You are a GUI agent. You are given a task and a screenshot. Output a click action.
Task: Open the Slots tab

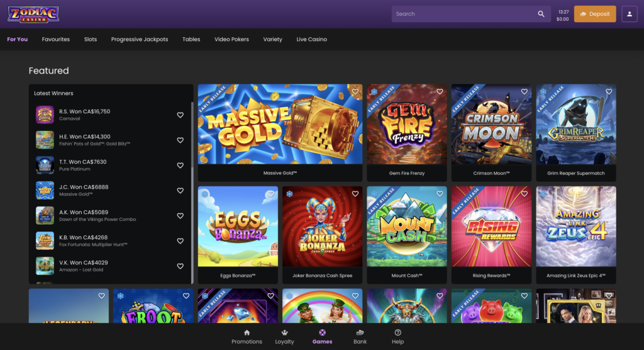pos(91,40)
